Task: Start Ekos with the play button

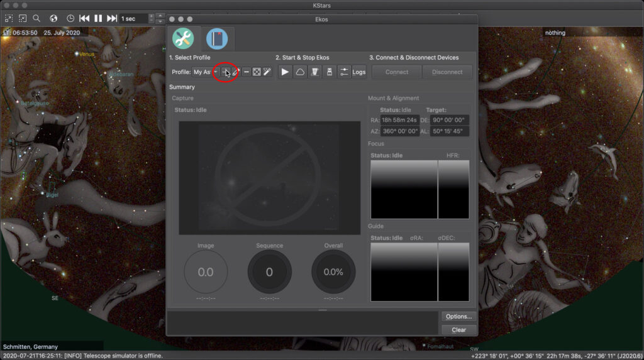Action: click(x=285, y=72)
